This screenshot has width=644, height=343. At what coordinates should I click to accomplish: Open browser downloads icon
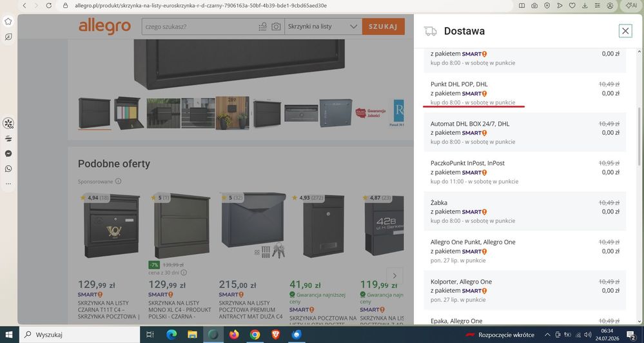click(x=585, y=6)
